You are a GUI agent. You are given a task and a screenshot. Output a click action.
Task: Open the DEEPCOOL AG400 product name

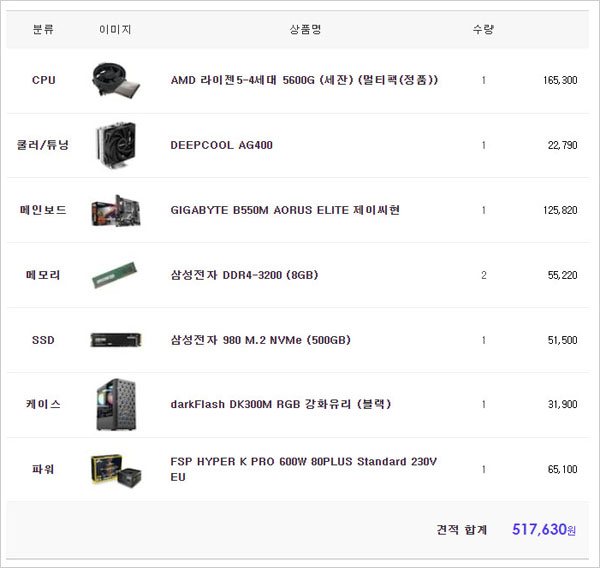[222, 145]
